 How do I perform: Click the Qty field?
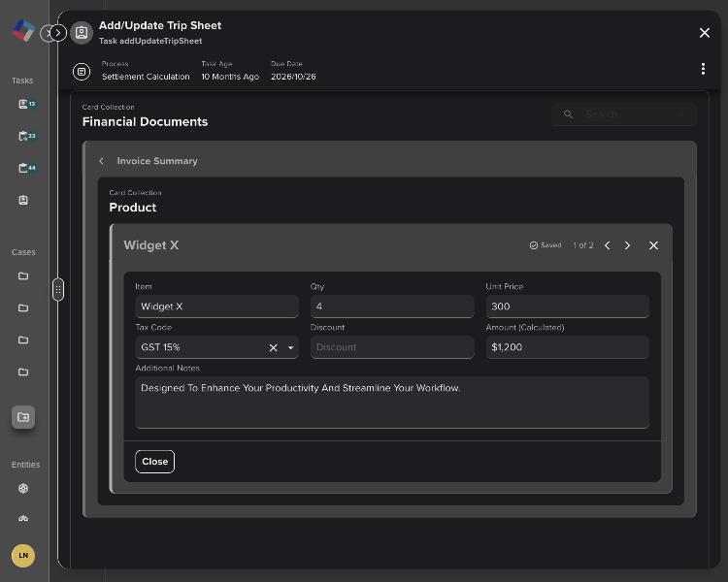(392, 307)
